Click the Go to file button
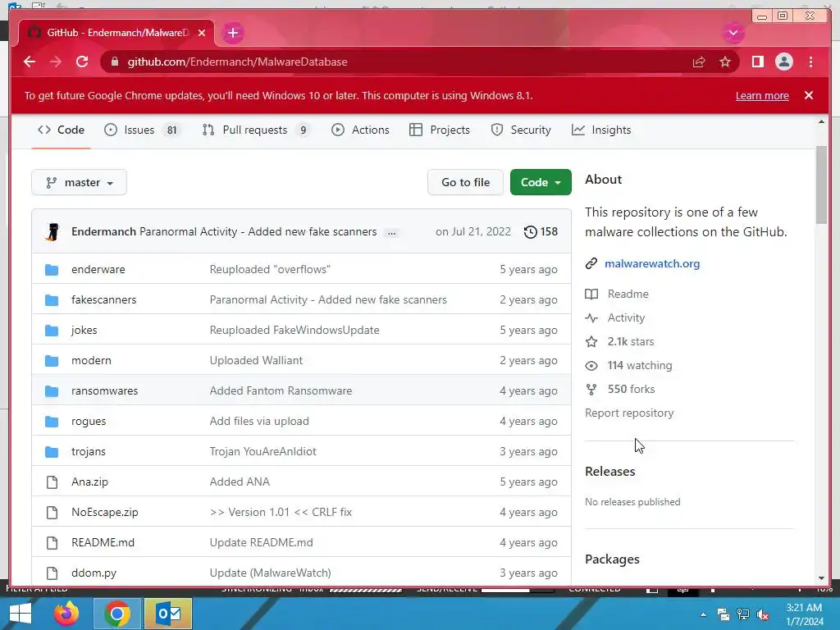The height and width of the screenshot is (630, 840). point(465,182)
